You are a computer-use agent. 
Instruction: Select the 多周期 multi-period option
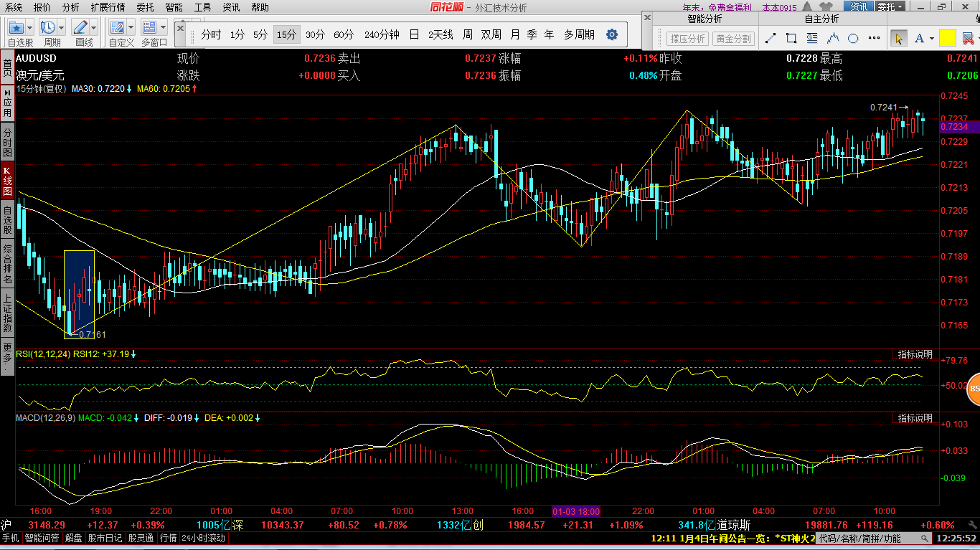pyautogui.click(x=579, y=34)
